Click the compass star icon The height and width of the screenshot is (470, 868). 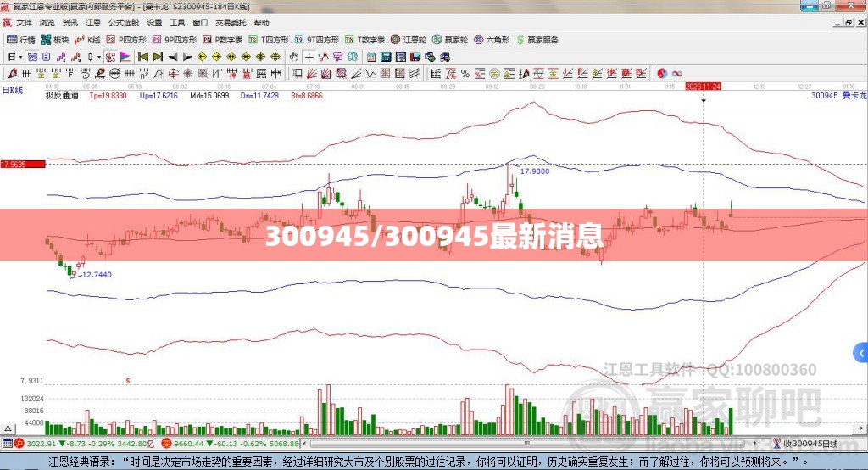click(x=187, y=73)
